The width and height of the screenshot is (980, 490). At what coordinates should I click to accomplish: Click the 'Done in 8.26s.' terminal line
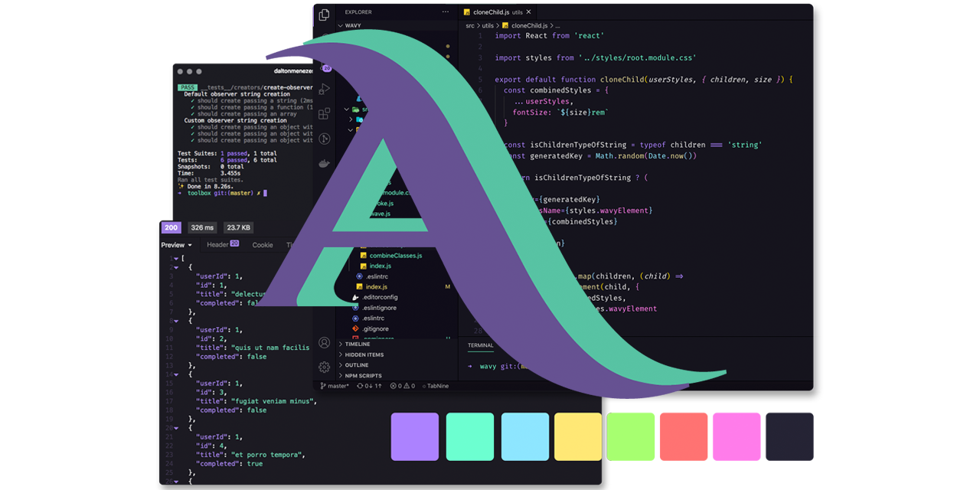pos(205,186)
